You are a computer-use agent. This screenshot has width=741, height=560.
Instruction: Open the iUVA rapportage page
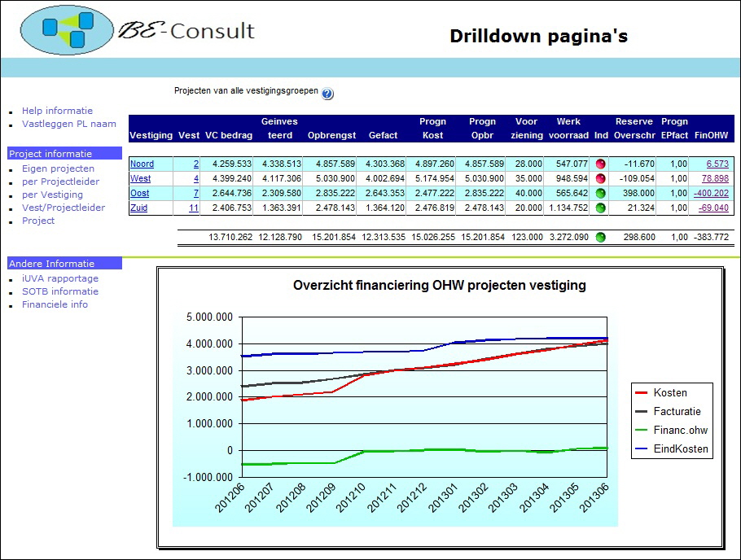tap(59, 278)
